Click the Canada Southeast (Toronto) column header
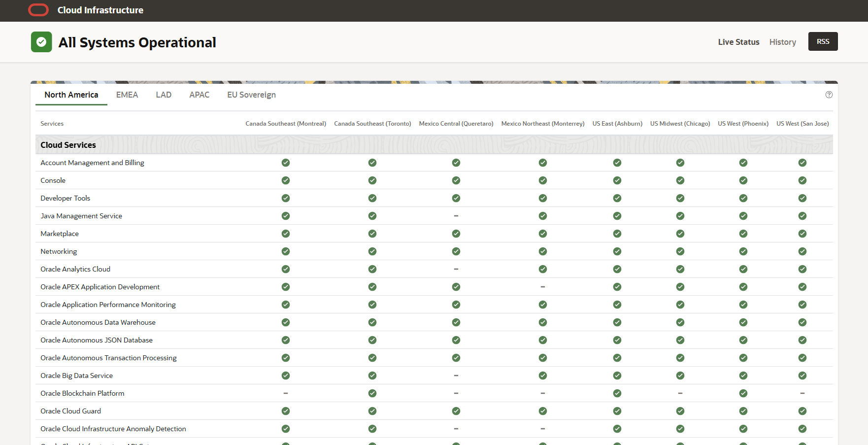 click(x=372, y=124)
